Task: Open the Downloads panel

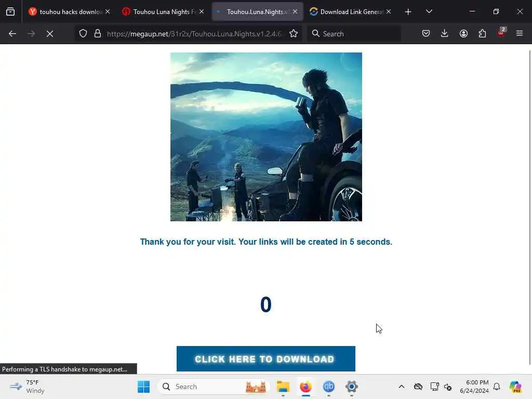Action: point(445,34)
